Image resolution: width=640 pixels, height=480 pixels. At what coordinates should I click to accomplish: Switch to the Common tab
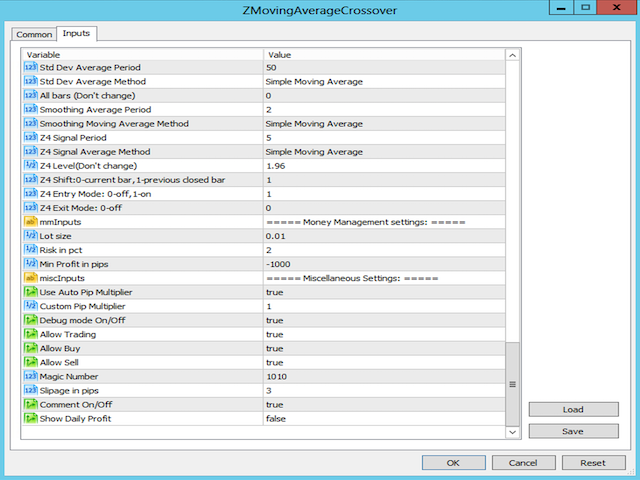34,35
